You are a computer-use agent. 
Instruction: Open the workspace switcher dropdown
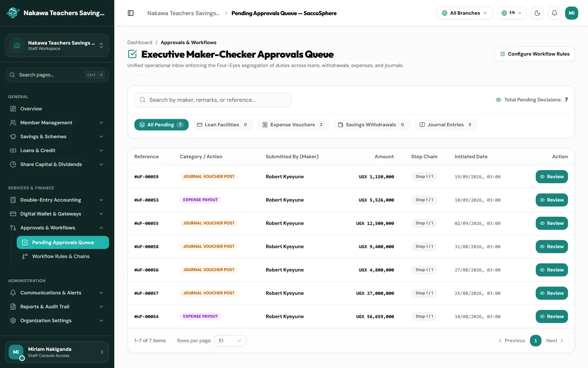(57, 45)
